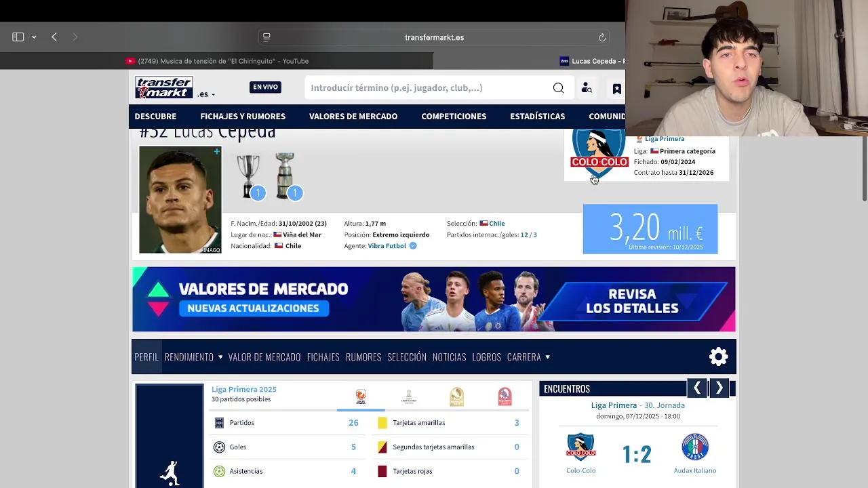Image resolution: width=868 pixels, height=488 pixels.
Task: Click the Liga Primera 30. Jornada link
Action: [x=638, y=405]
